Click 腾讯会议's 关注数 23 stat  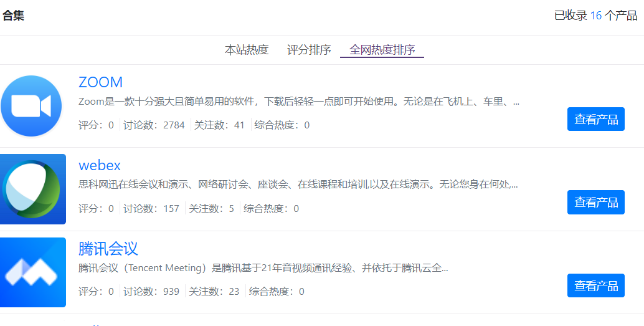[214, 291]
